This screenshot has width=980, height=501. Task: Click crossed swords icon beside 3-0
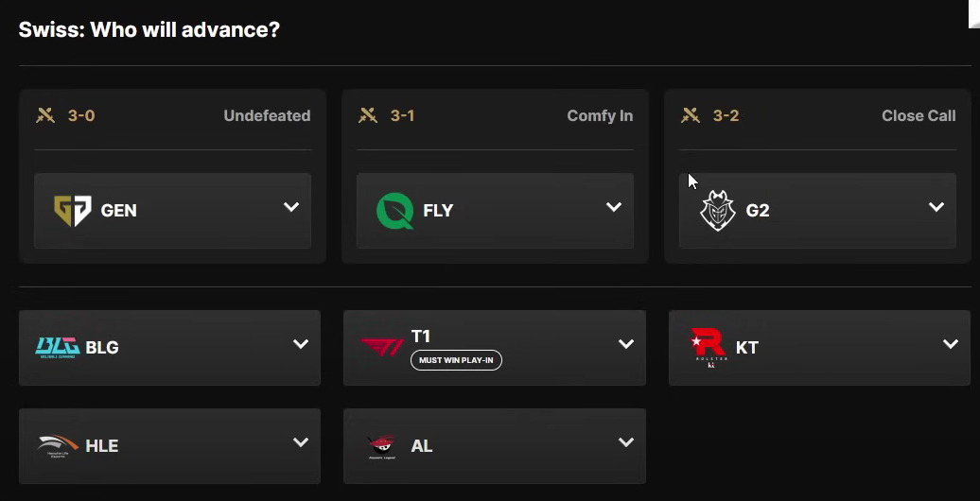coord(45,116)
